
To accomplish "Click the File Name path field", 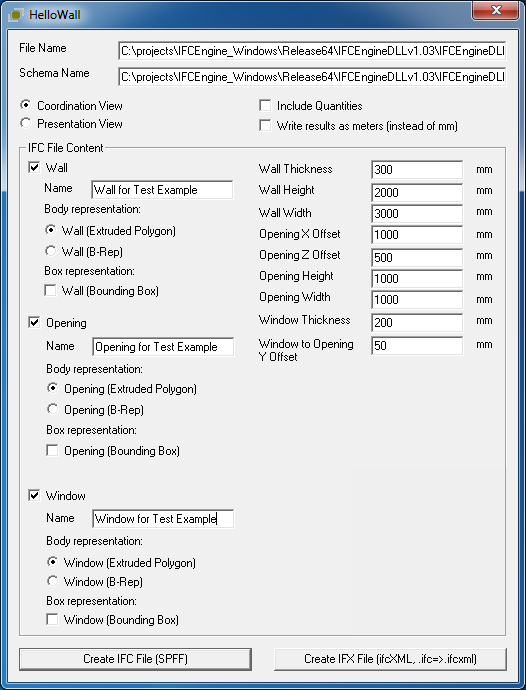I will [312, 51].
